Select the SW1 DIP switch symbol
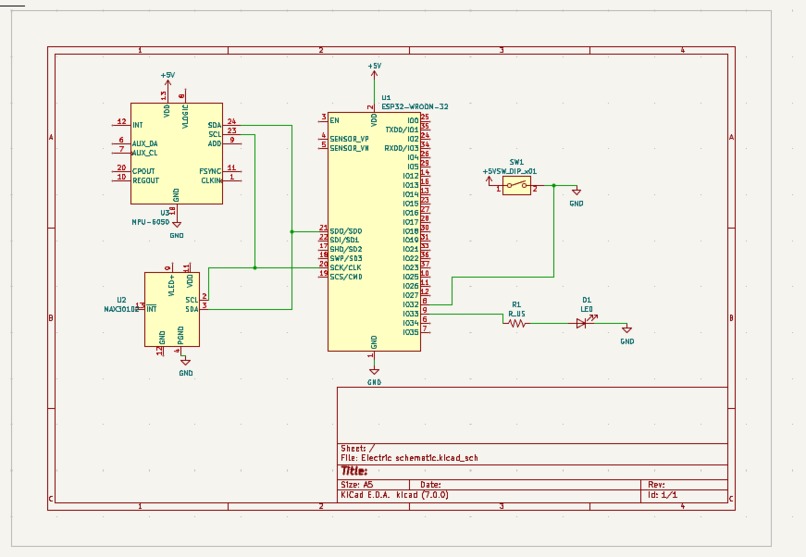Image resolution: width=806 pixels, height=557 pixels. [x=517, y=185]
